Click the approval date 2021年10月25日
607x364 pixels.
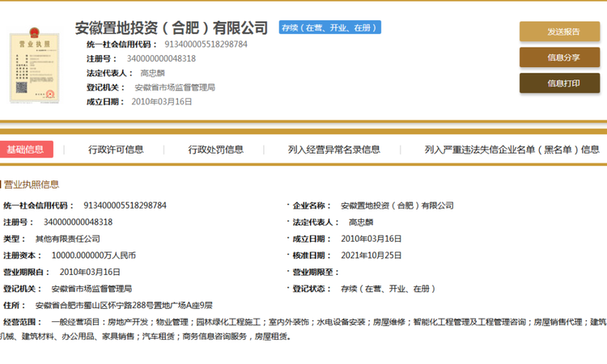coord(371,256)
